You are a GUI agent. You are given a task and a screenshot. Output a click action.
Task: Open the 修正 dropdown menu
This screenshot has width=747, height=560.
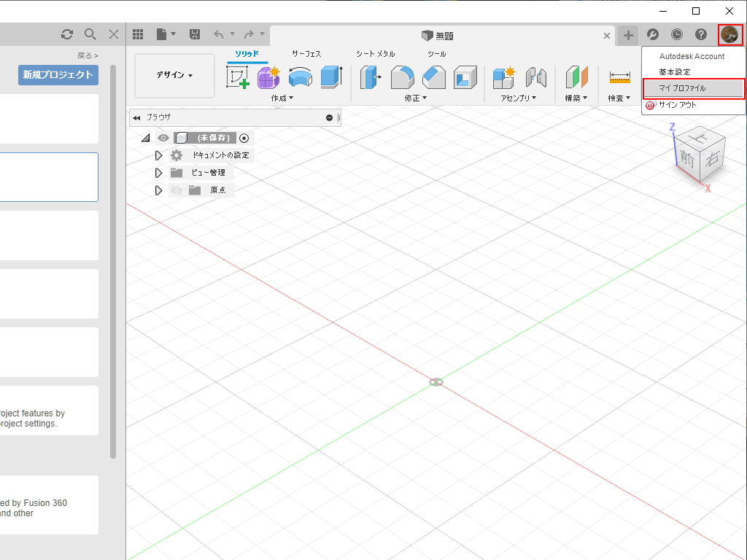tap(415, 98)
